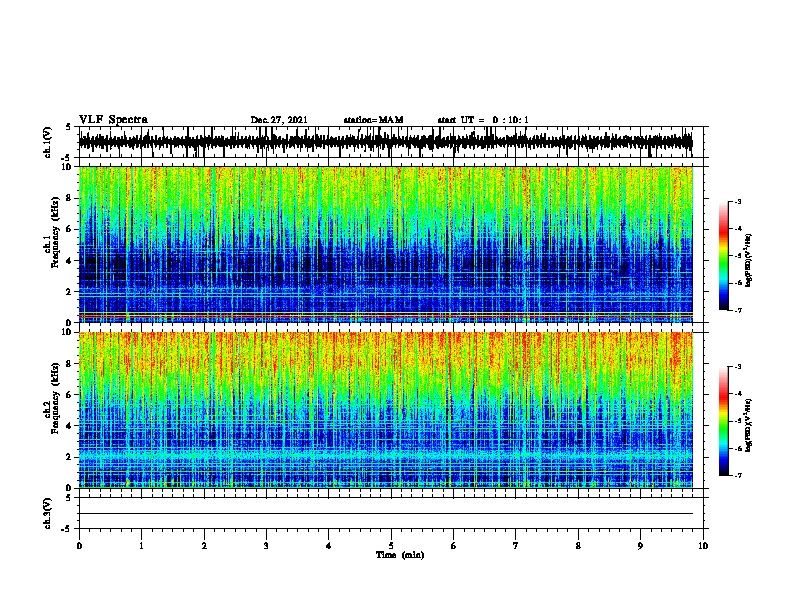
Task: Click the date 'Dec. 27, 2021'
Action: click(279, 120)
